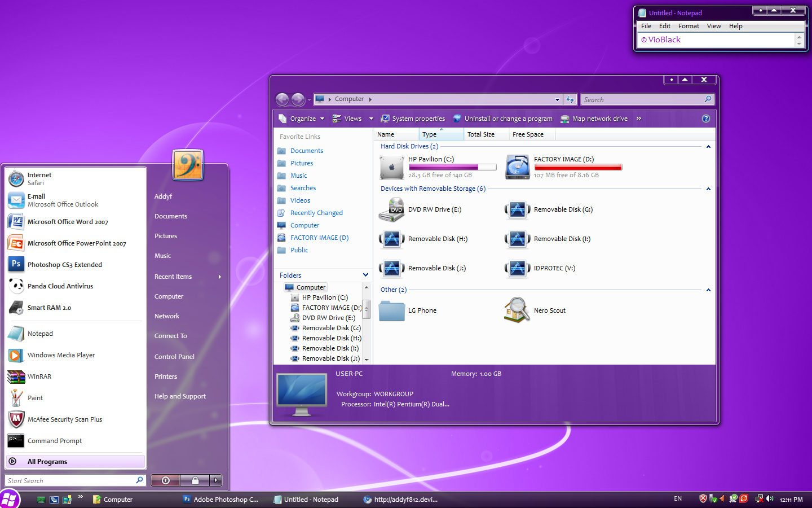
Task: Open Notepad Edit menu
Action: tap(665, 26)
